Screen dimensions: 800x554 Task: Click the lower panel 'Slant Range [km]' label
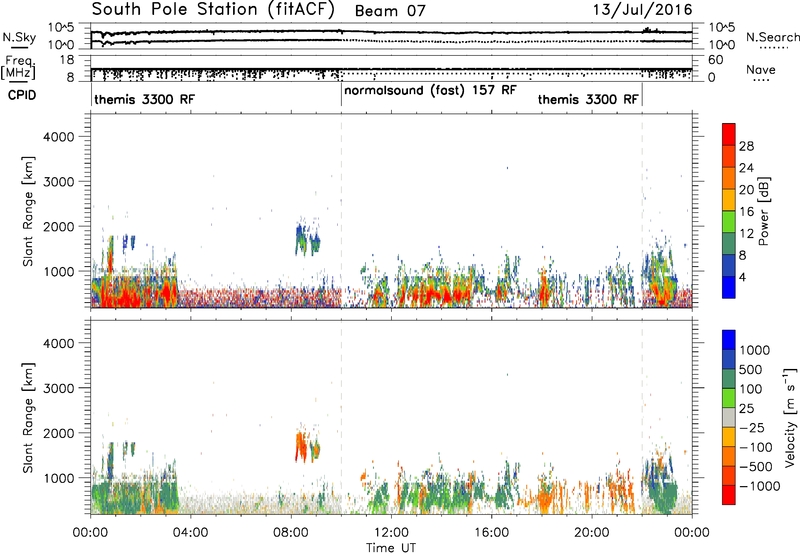coord(28,418)
